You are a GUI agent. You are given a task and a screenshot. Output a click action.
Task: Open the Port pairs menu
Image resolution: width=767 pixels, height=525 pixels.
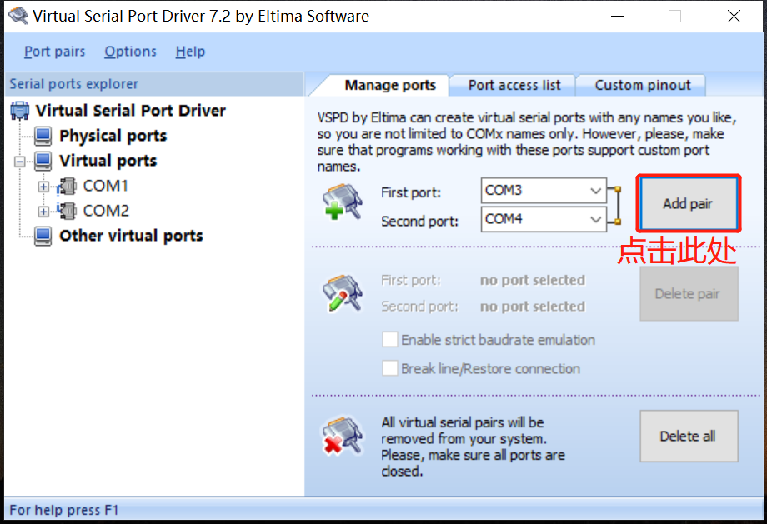pyautogui.click(x=55, y=52)
